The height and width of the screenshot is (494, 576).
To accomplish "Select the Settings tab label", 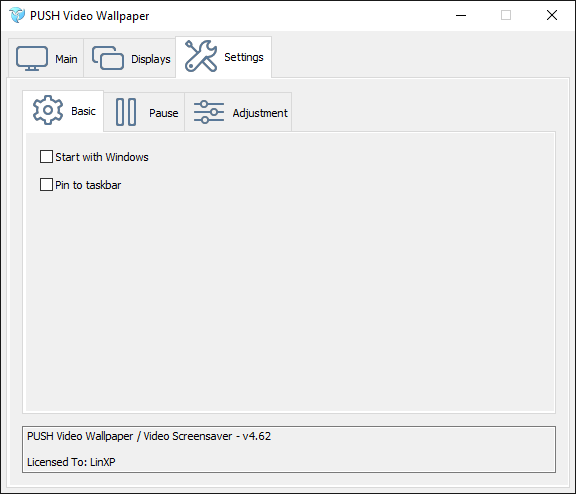I will coord(244,57).
